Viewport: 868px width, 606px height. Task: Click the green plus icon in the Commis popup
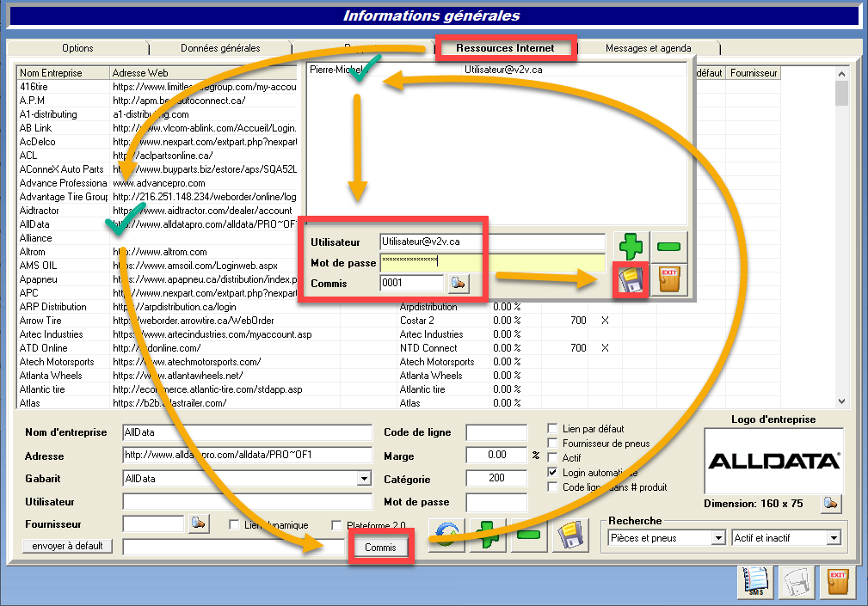pos(631,247)
